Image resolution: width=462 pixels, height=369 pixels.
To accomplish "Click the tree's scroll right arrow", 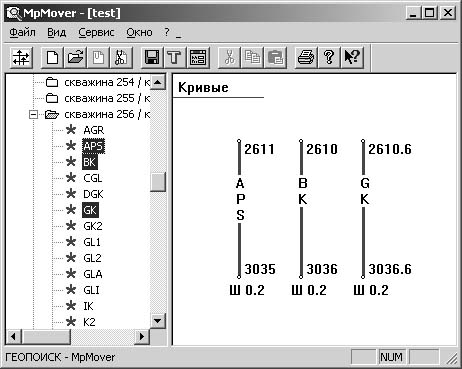I will [x=142, y=336].
